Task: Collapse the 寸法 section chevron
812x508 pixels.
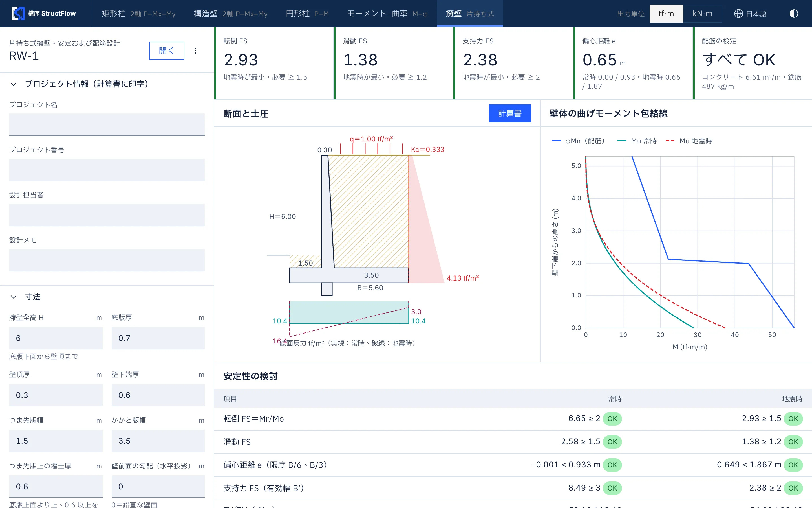Action: 14,297
